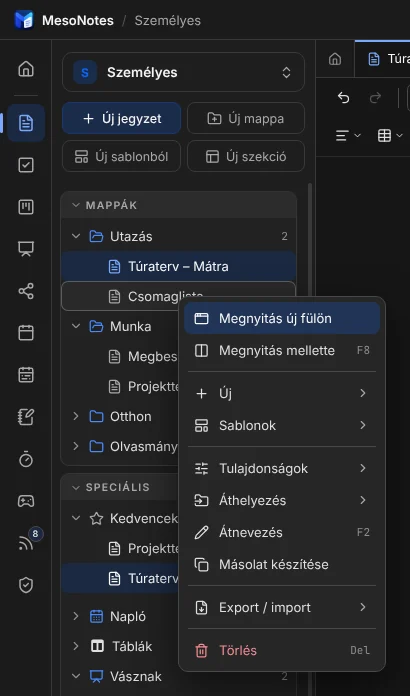Collapse the Kedvencek group chevron
Image resolution: width=410 pixels, height=696 pixels.
pos(76,518)
